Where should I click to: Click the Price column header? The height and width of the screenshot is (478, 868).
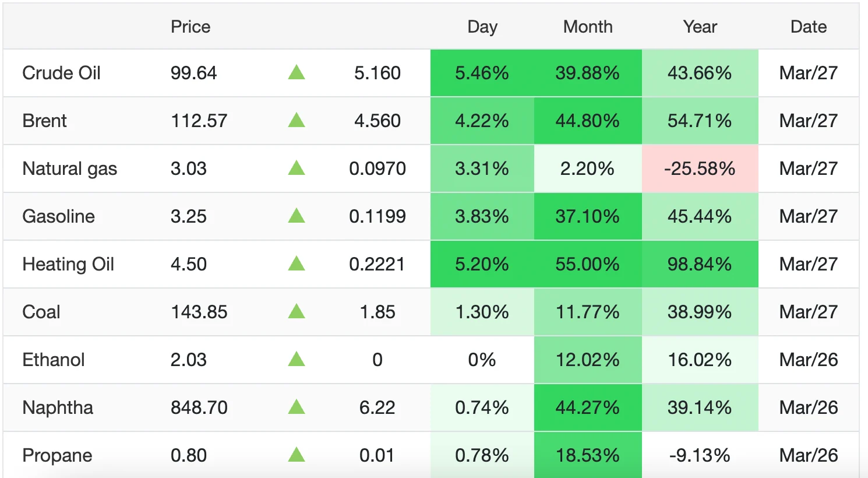(190, 27)
